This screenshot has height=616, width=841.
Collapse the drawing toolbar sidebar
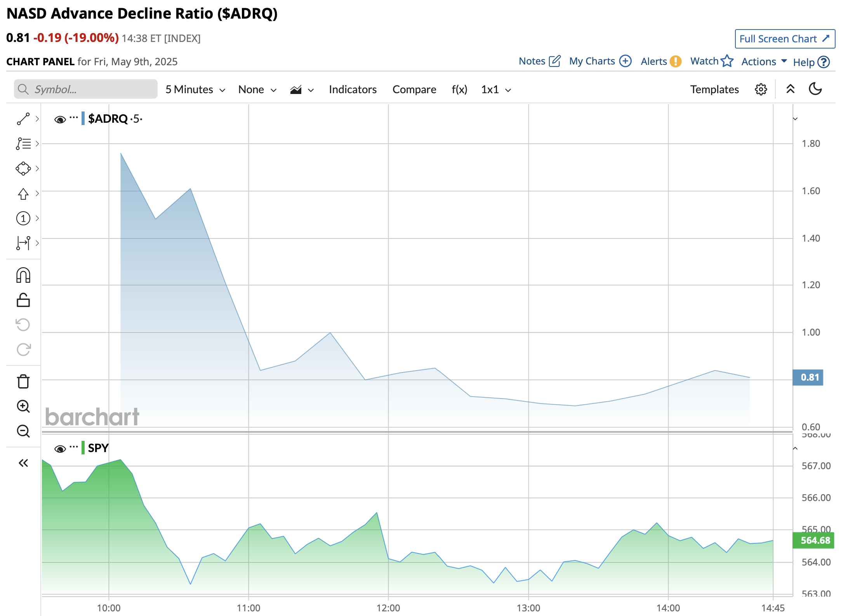point(23,463)
